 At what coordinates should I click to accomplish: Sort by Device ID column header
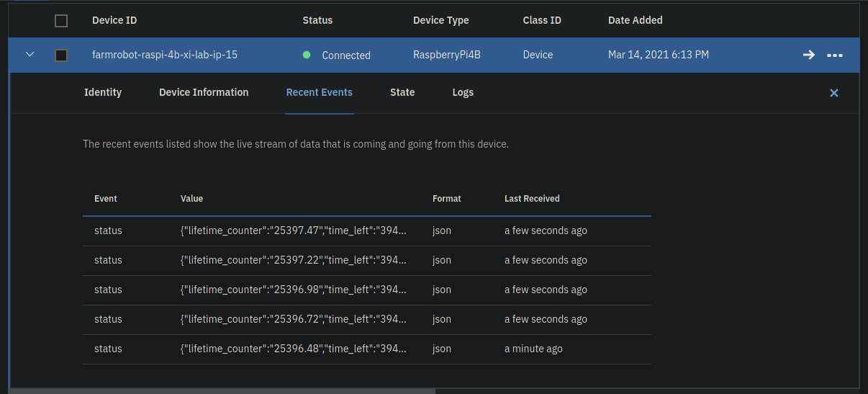point(114,20)
